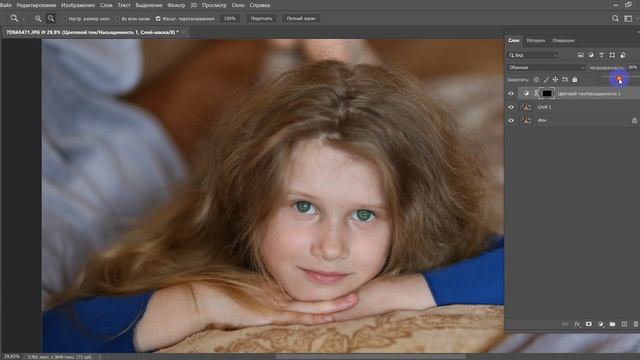
Task: Click the Hue/Saturation adjustment layer icon
Action: click(526, 93)
